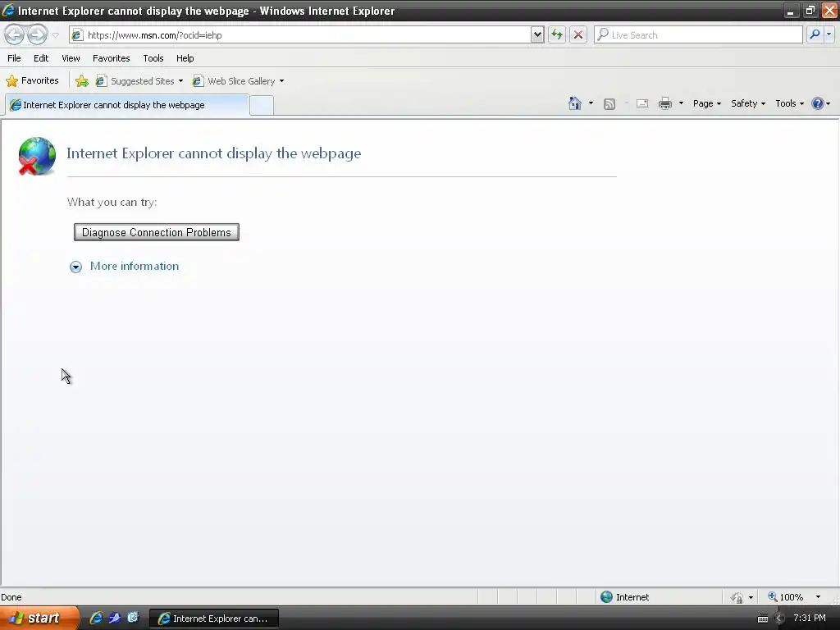
Task: Click the Home page icon
Action: tap(575, 103)
